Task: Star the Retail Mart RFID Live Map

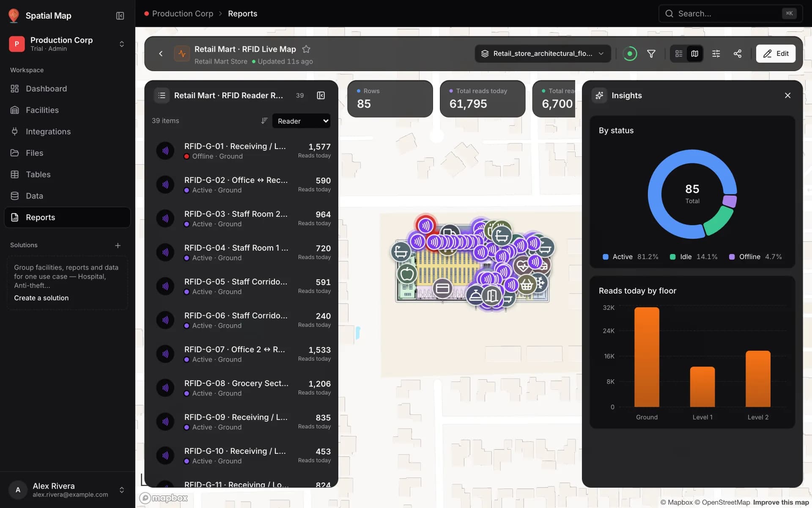Action: pos(306,49)
